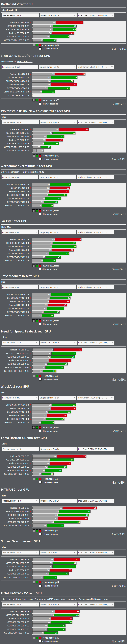The image size is (127, 644).
Task: Select Max tab under Wolfenstein II
Action: pyautogui.click(x=4, y=117)
